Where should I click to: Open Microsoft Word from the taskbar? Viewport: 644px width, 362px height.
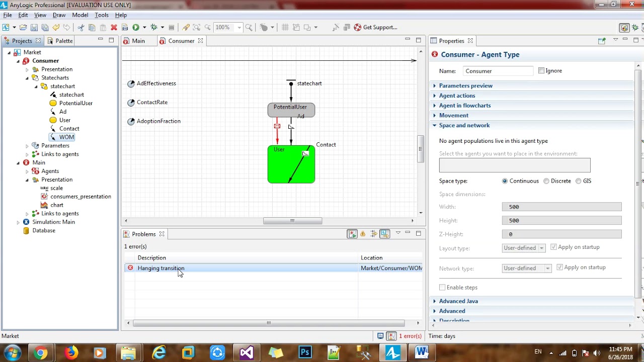click(422, 352)
